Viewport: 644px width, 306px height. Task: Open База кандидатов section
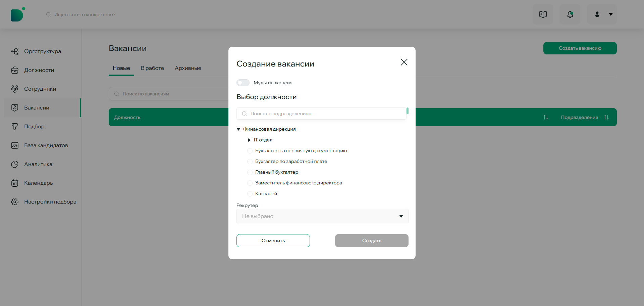[43, 145]
